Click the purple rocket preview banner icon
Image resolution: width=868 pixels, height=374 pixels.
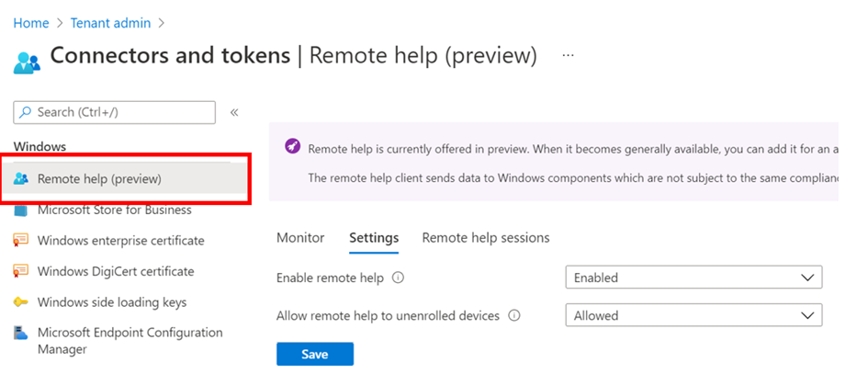click(291, 147)
